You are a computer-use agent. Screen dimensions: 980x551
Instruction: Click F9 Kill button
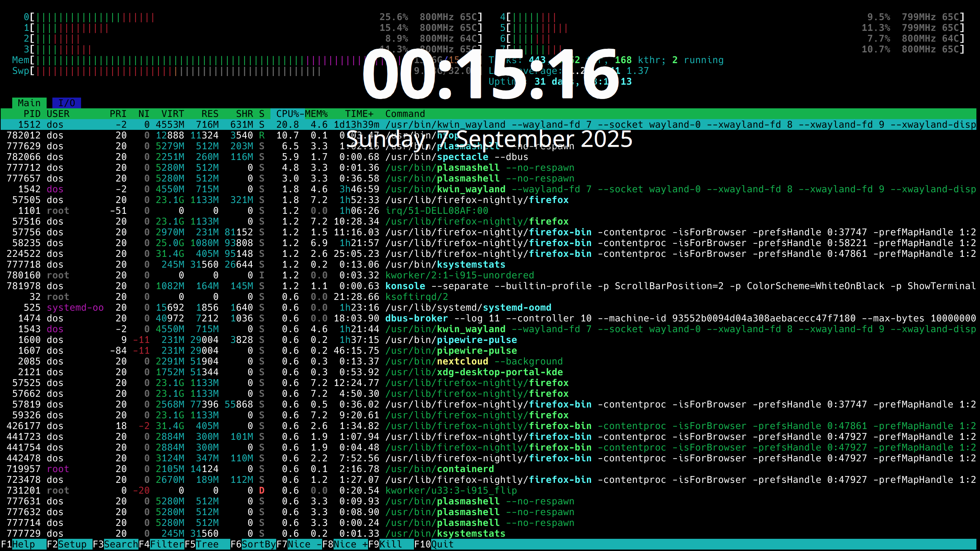click(391, 544)
